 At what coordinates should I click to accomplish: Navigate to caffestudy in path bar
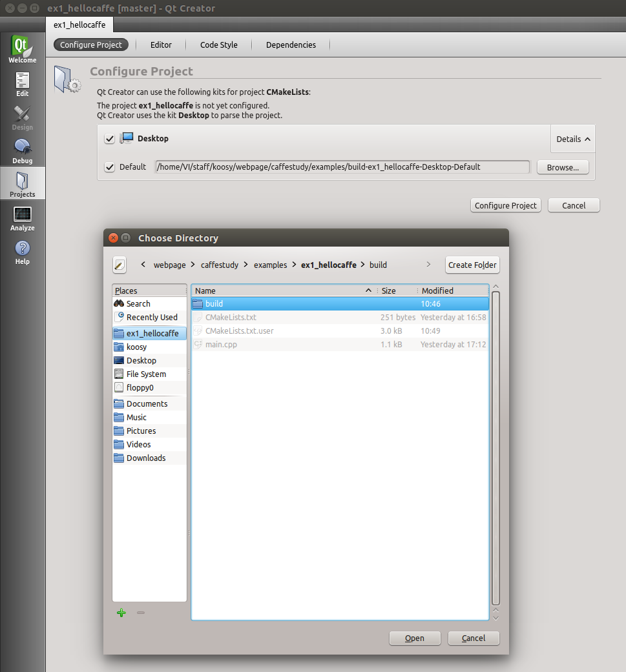(x=220, y=265)
